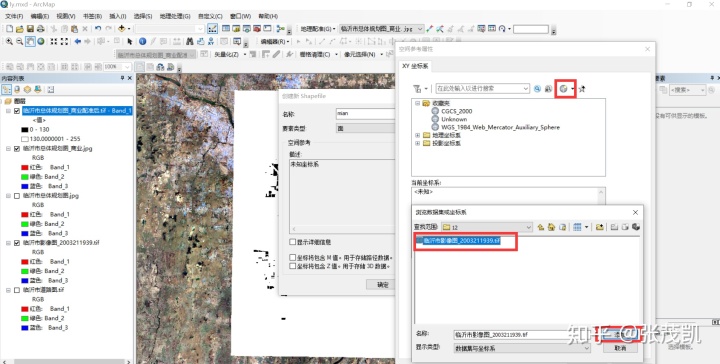Image resolution: width=720 pixels, height=364 pixels.
Task: Check the coordinates contain Z values checkbox
Action: 292,266
